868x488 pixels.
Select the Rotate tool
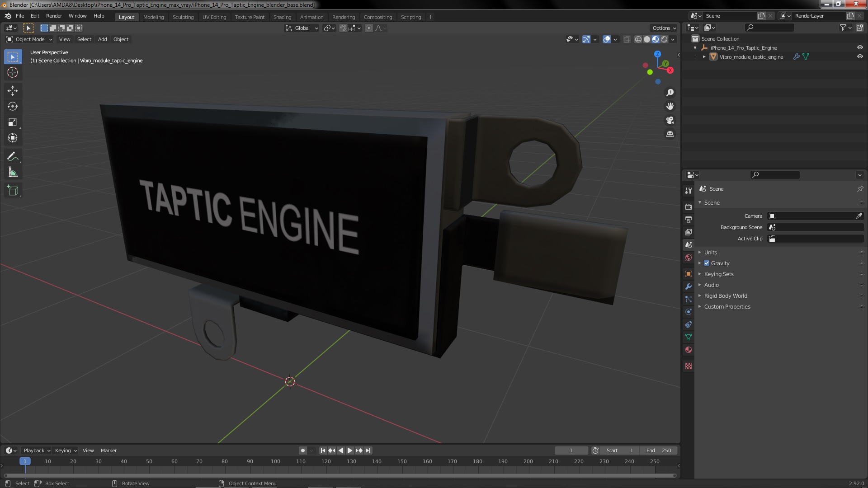[x=13, y=107]
